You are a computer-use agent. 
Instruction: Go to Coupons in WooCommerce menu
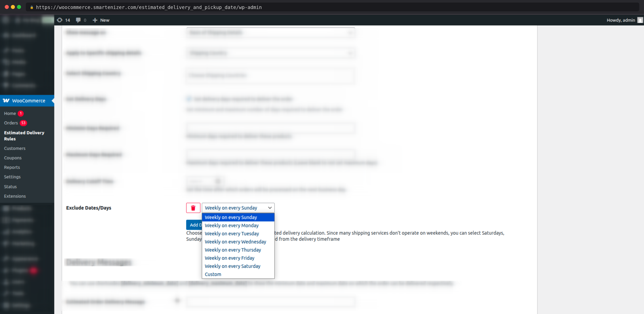pos(13,158)
